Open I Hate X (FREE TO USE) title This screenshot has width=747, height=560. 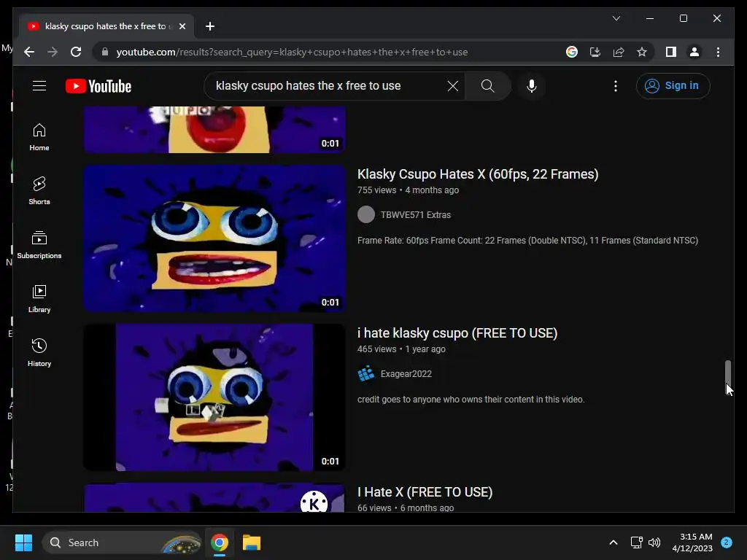(425, 492)
